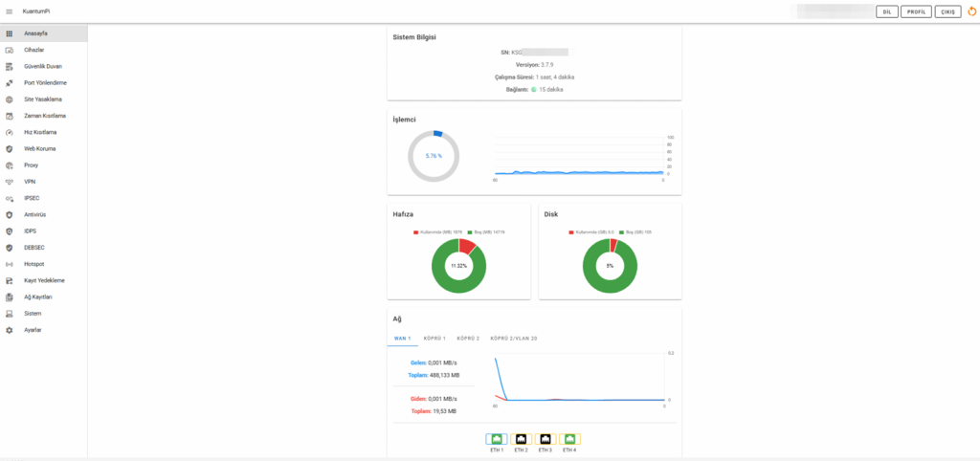
Task: Open Ayarlar settings in sidebar
Action: pyautogui.click(x=33, y=330)
